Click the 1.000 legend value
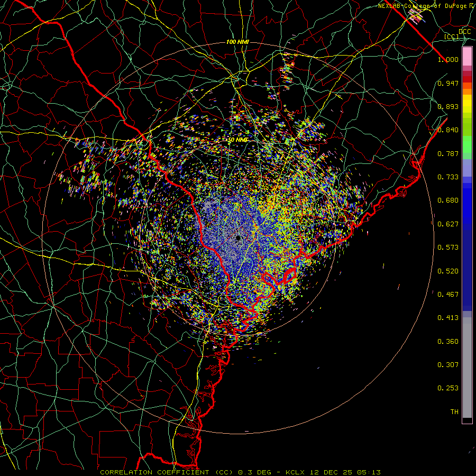This screenshot has height=476, width=476. [x=448, y=59]
